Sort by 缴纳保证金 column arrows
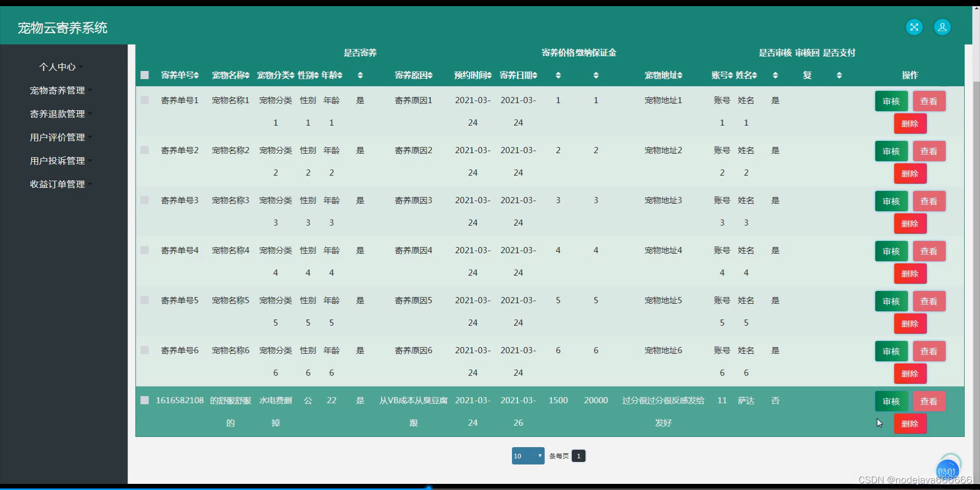Screen dimensions: 980x490 pyautogui.click(x=596, y=76)
